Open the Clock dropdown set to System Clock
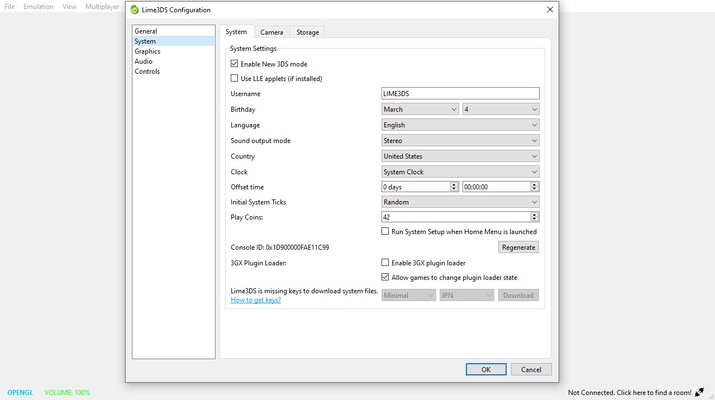 [460, 171]
